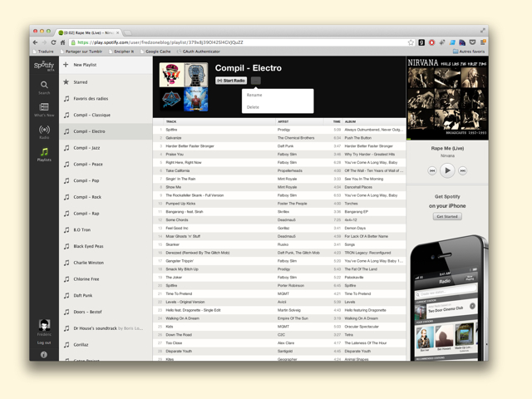This screenshot has height=399, width=532.
Task: Click the Compil - Electro cover art
Action: point(184,86)
